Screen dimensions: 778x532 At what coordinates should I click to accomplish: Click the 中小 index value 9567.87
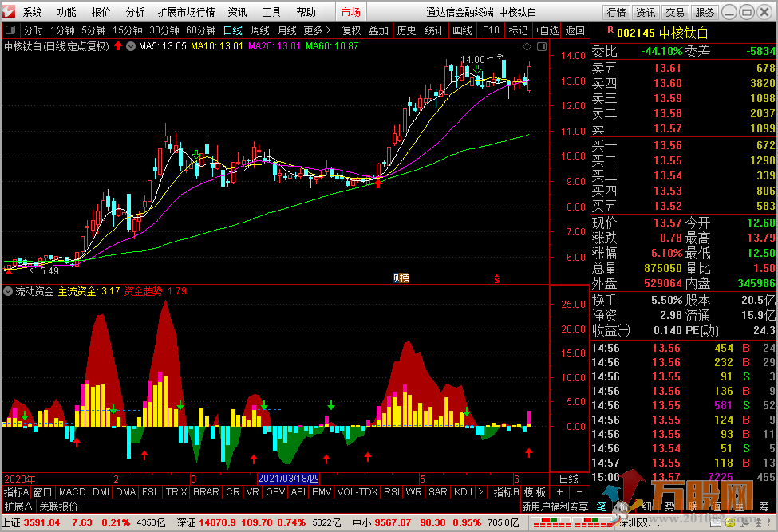pos(393,522)
